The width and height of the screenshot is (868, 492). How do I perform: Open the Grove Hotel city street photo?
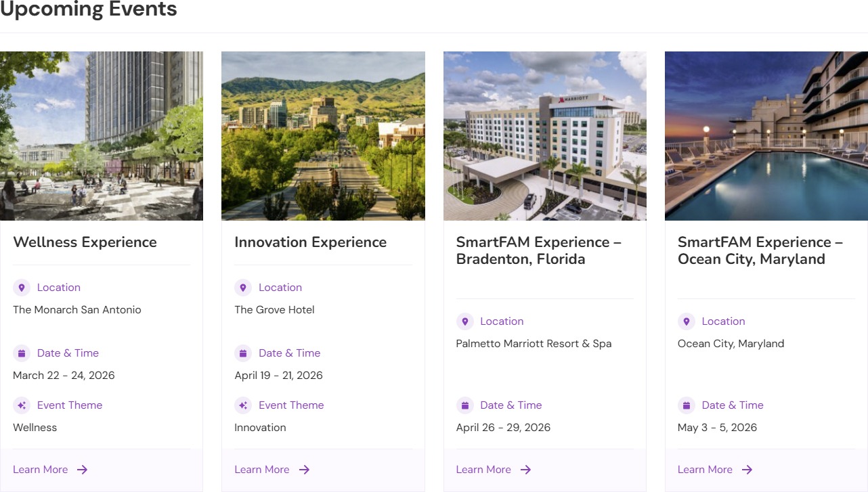point(323,135)
